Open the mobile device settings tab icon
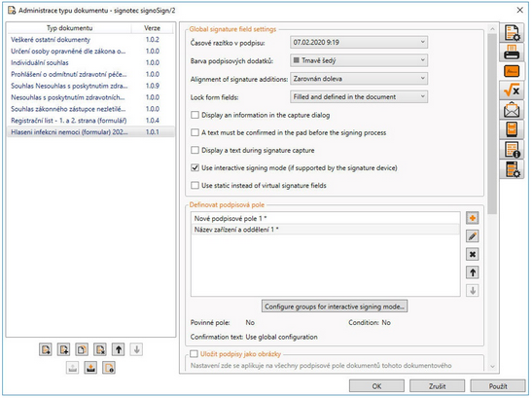The width and height of the screenshot is (532, 398). click(x=512, y=129)
